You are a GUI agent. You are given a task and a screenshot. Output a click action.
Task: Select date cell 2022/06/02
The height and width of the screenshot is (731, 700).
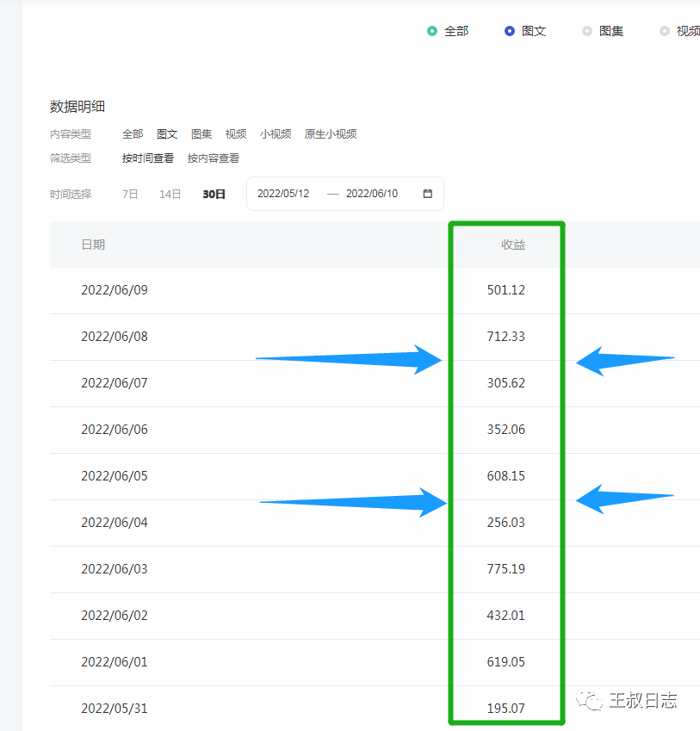[115, 616]
